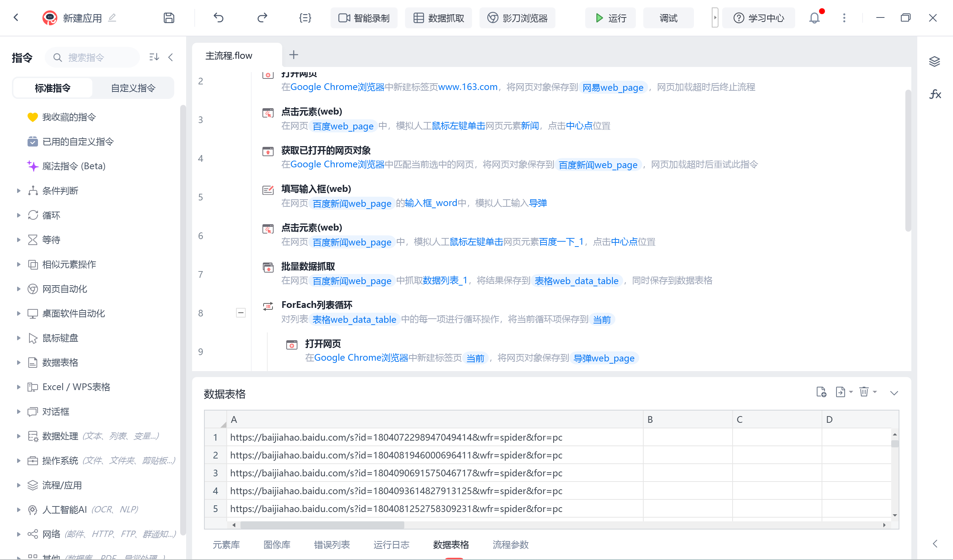Viewport: 953px width, 560px height.
Task: Click the save icon in top toolbar
Action: point(169,18)
